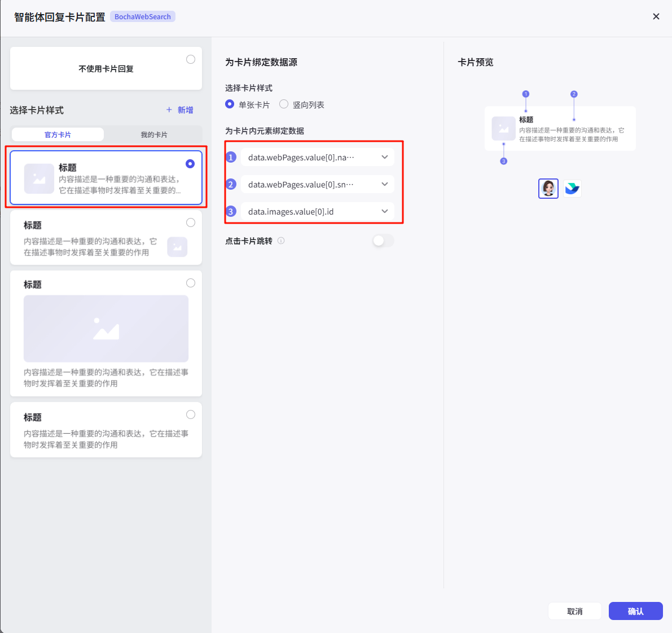Click the Bocha logo icon in the preview area
This screenshot has height=633, width=672.
(572, 188)
